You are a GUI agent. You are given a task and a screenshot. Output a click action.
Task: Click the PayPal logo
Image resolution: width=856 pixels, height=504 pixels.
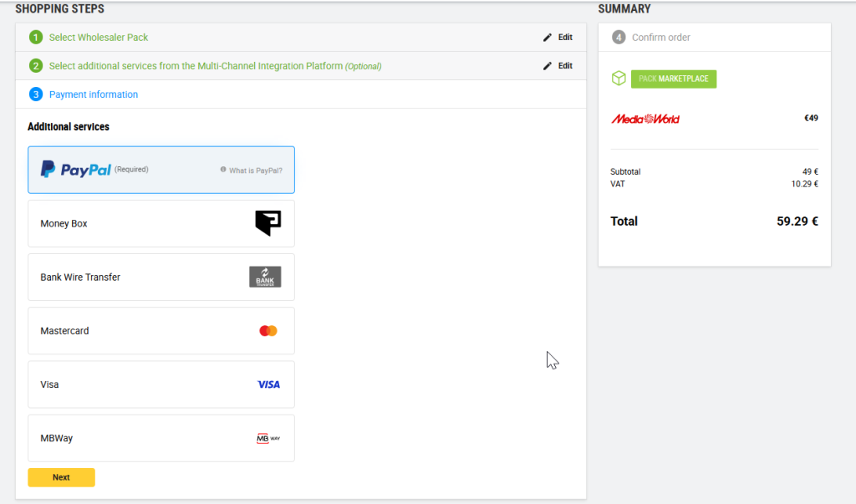pos(75,170)
